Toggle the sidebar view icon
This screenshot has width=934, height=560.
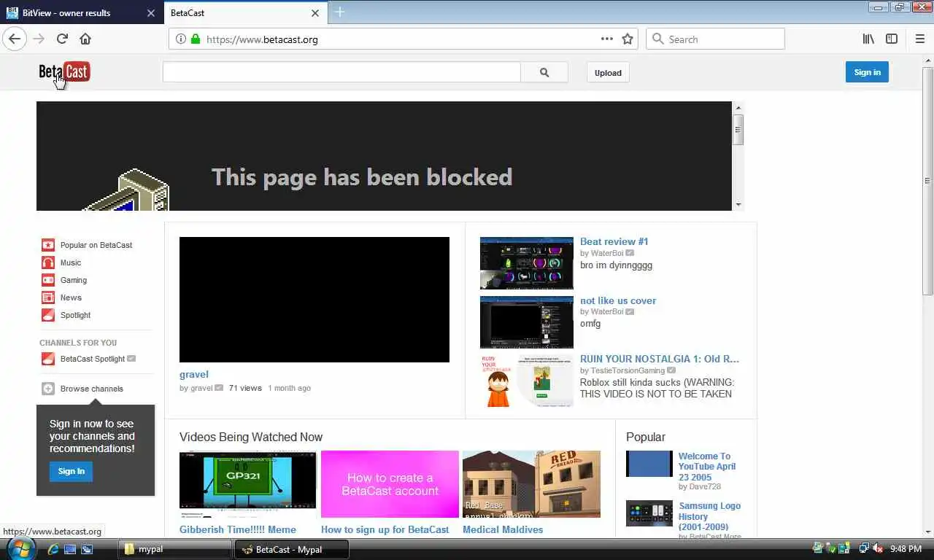[x=892, y=39]
